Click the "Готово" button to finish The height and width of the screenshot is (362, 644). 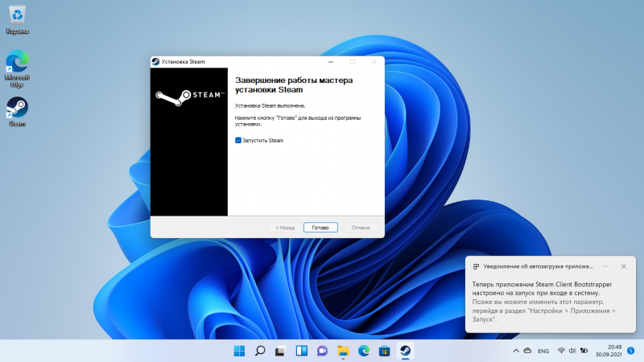click(320, 228)
